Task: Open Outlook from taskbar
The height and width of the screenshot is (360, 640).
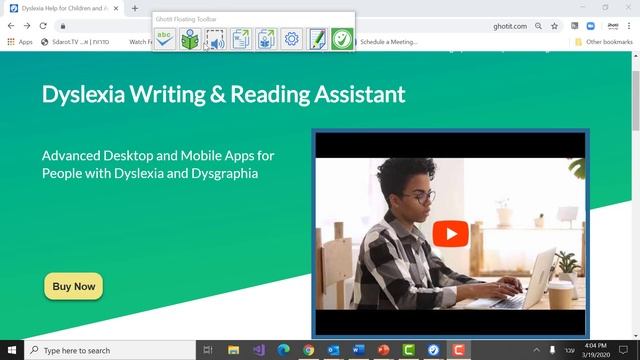Action: point(333,350)
